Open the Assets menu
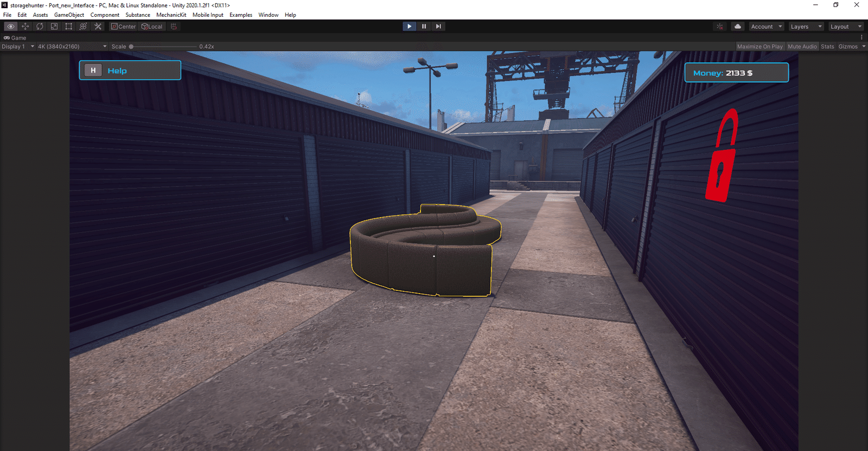This screenshot has width=868, height=451. 40,15
